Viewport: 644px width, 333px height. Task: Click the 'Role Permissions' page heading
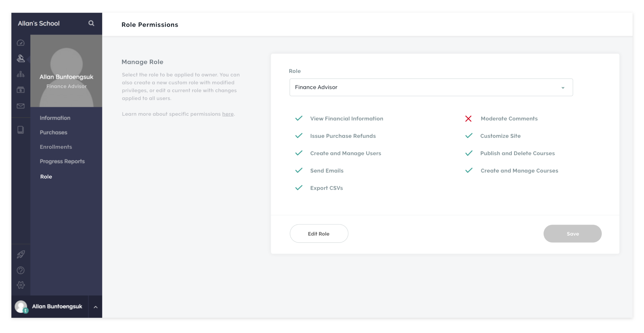(150, 25)
